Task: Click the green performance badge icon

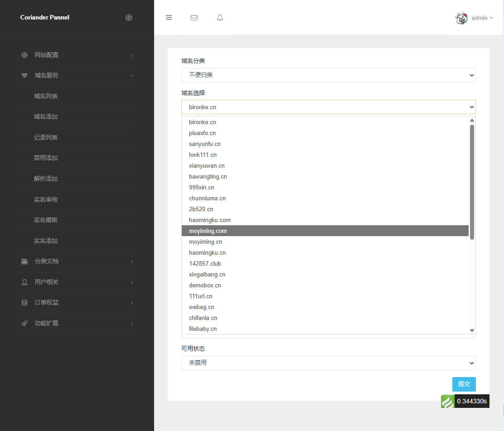Action: 447,401
